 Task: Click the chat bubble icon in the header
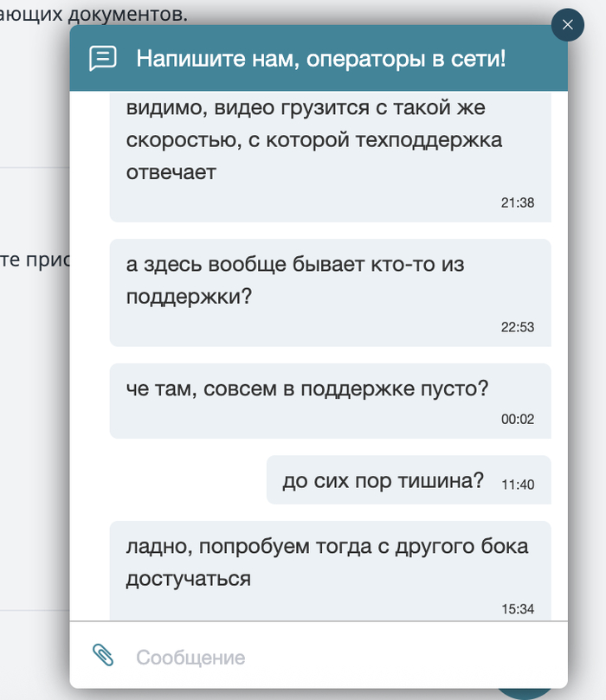point(102,59)
